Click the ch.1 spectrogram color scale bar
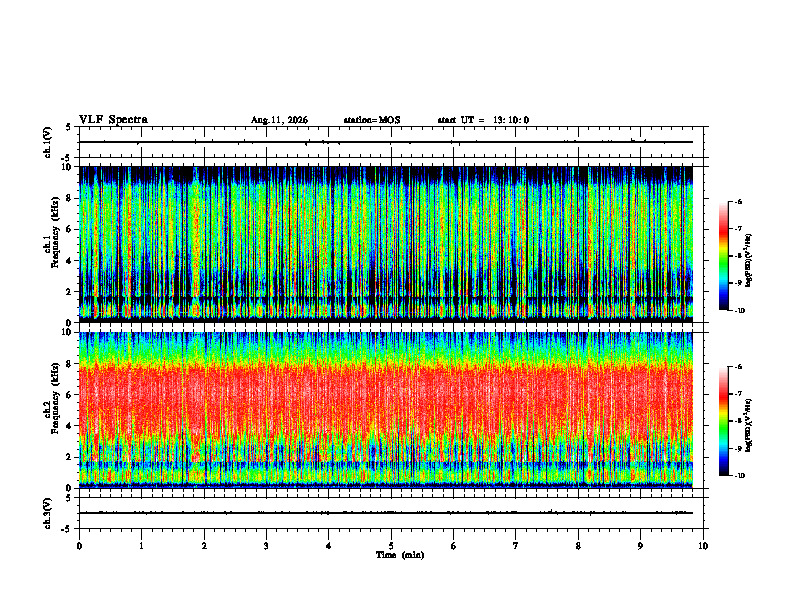 [x=723, y=256]
